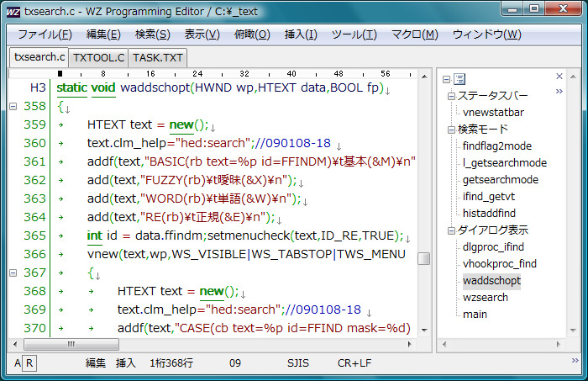This screenshot has width=588, height=381.
Task: Jump to getsearchmode in the outline
Action: point(500,180)
